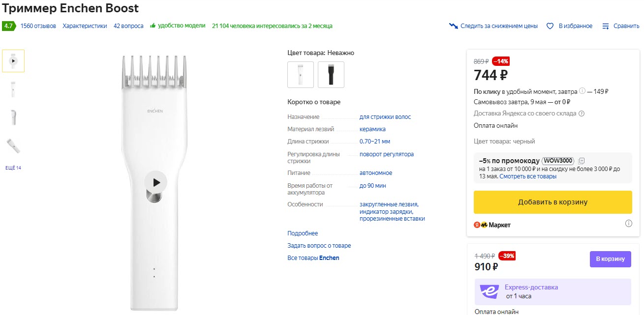Image resolution: width=644 pixels, height=315 pixels.
Task: Click the heart favorites icon
Action: [551, 26]
